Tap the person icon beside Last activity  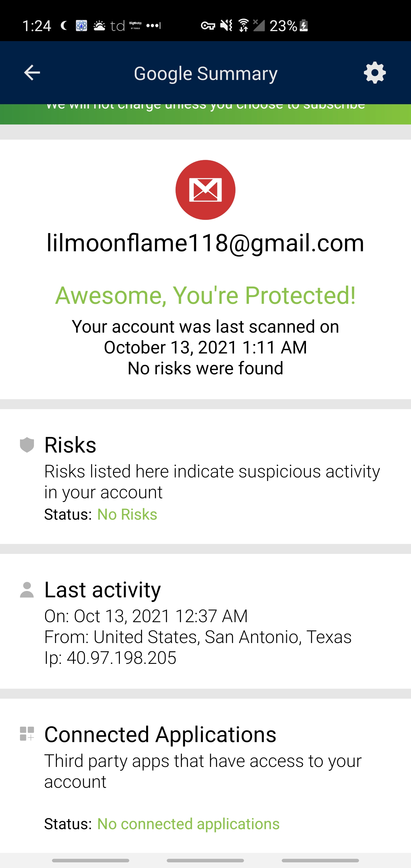coord(27,590)
